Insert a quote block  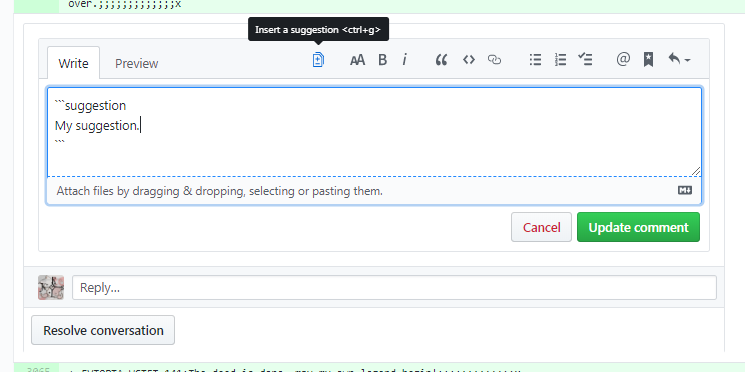point(441,60)
